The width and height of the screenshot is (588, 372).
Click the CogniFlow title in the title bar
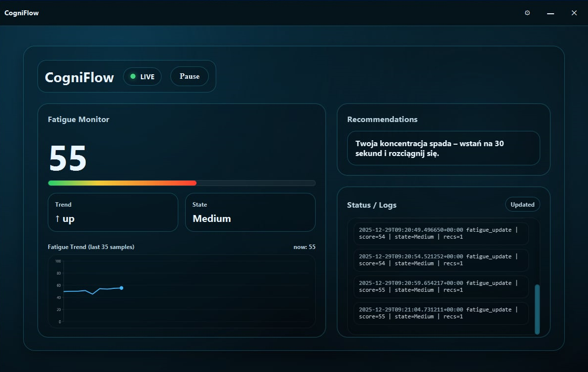pyautogui.click(x=21, y=13)
